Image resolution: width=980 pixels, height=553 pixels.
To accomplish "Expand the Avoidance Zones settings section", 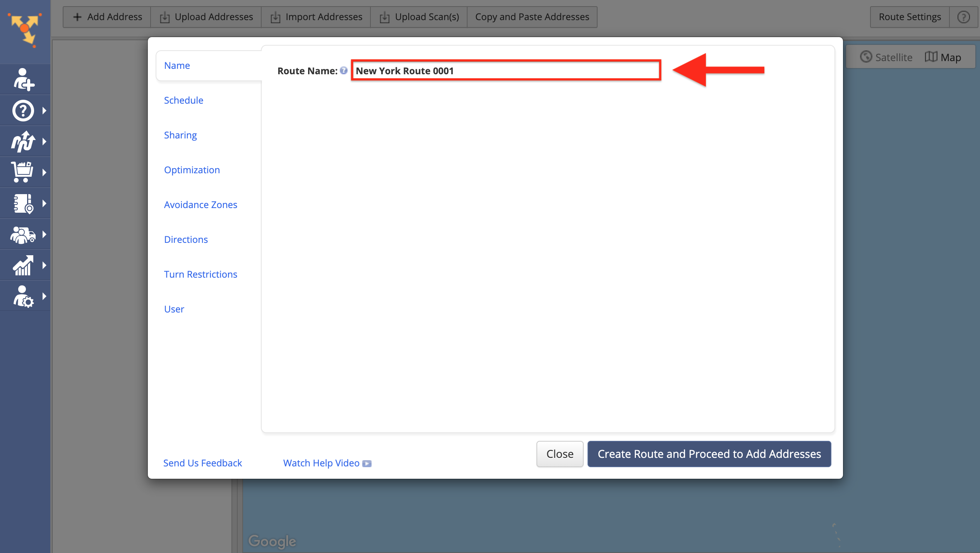I will 200,205.
